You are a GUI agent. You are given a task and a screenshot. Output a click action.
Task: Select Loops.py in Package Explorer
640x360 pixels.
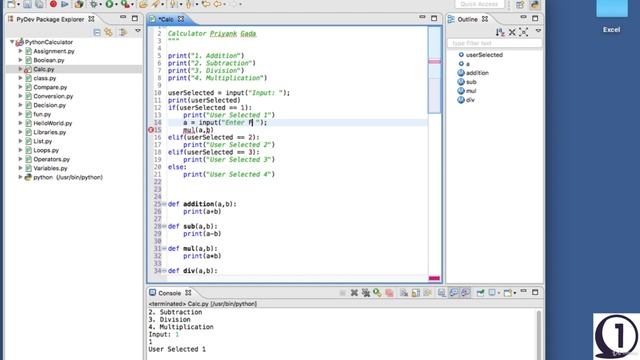coord(46,150)
